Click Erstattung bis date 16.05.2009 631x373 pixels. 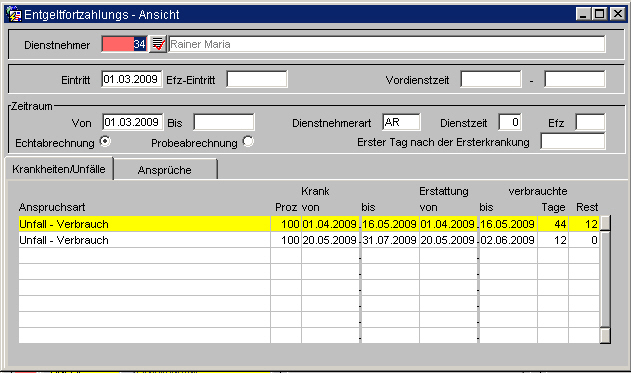508,224
